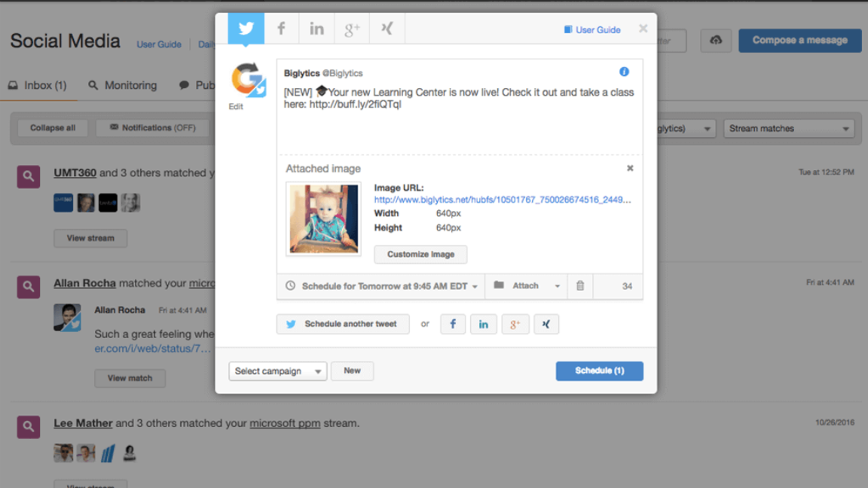
Task: Open the Inbox (1) tab
Action: pos(38,85)
